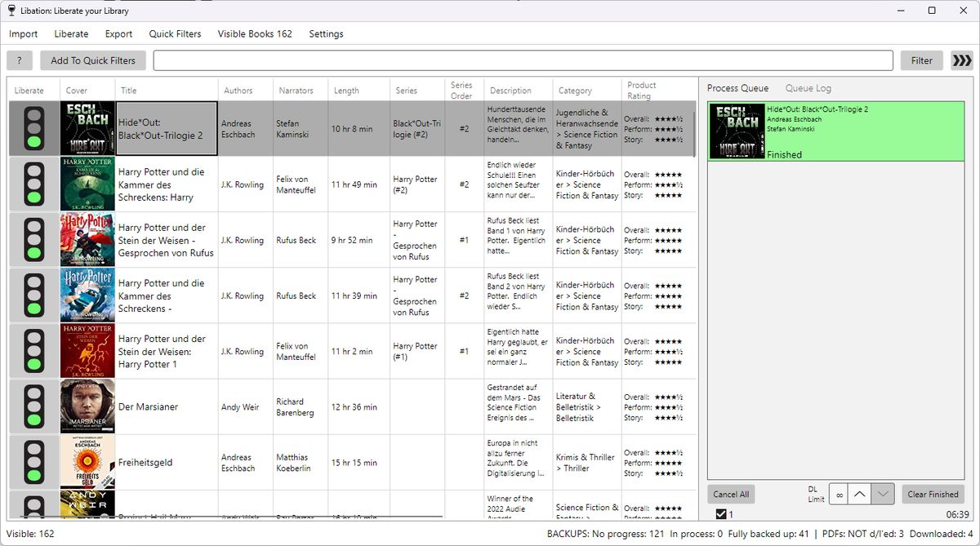The image size is (980, 546).
Task: Increase the DL Limit with up arrow
Action: pyautogui.click(x=860, y=494)
